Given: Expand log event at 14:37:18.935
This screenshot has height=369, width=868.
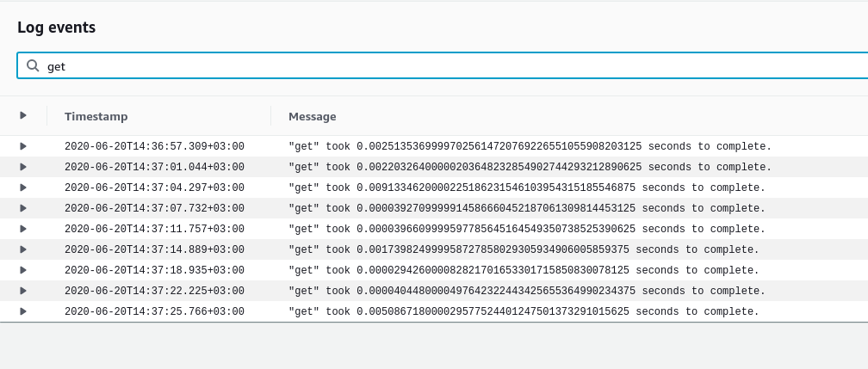Looking at the screenshot, I should coord(23,270).
